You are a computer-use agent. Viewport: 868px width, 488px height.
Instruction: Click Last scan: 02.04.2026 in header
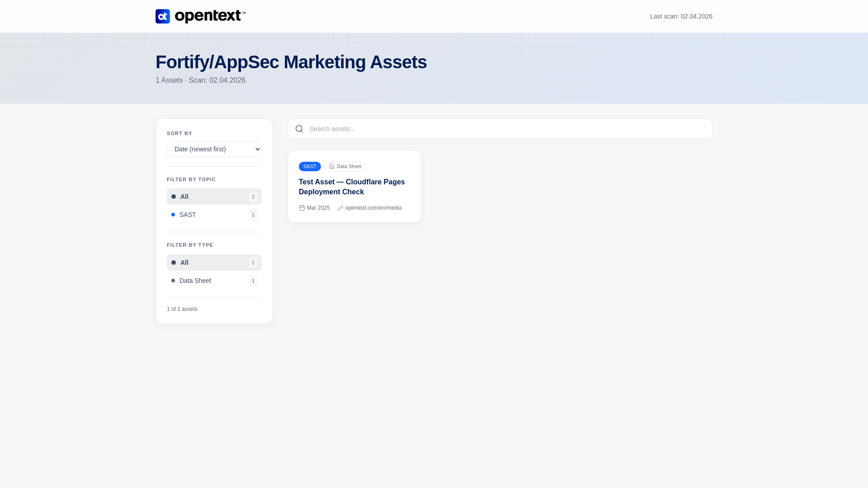(681, 16)
